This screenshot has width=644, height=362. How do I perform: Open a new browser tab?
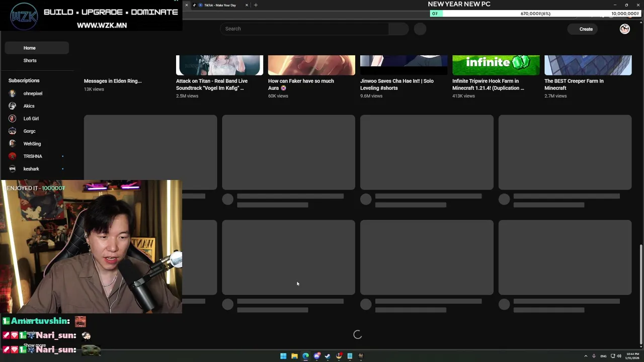tap(256, 5)
